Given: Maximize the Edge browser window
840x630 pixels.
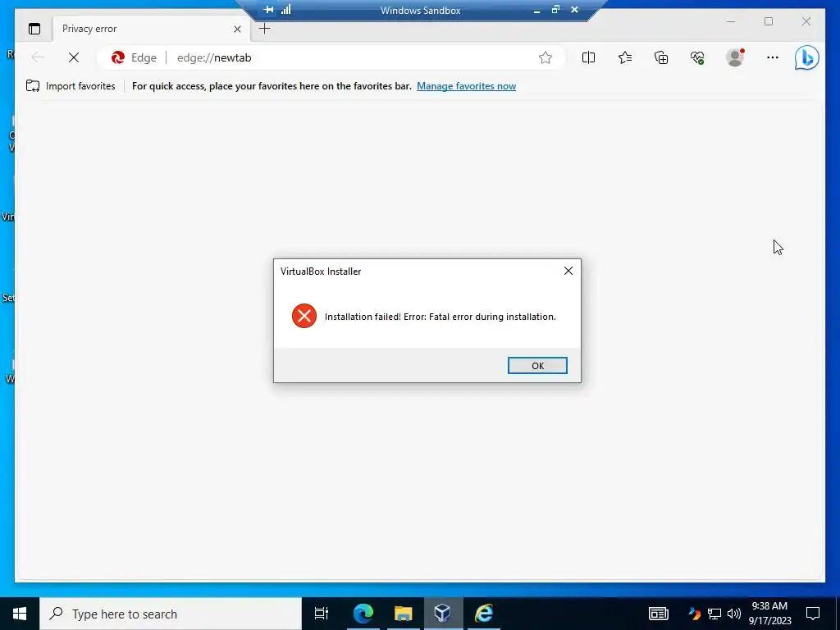Looking at the screenshot, I should point(769,21).
